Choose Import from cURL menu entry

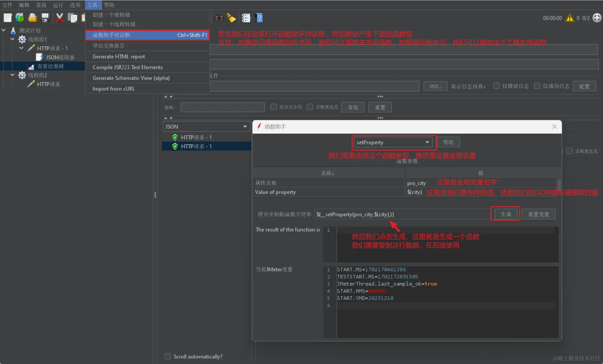click(113, 89)
